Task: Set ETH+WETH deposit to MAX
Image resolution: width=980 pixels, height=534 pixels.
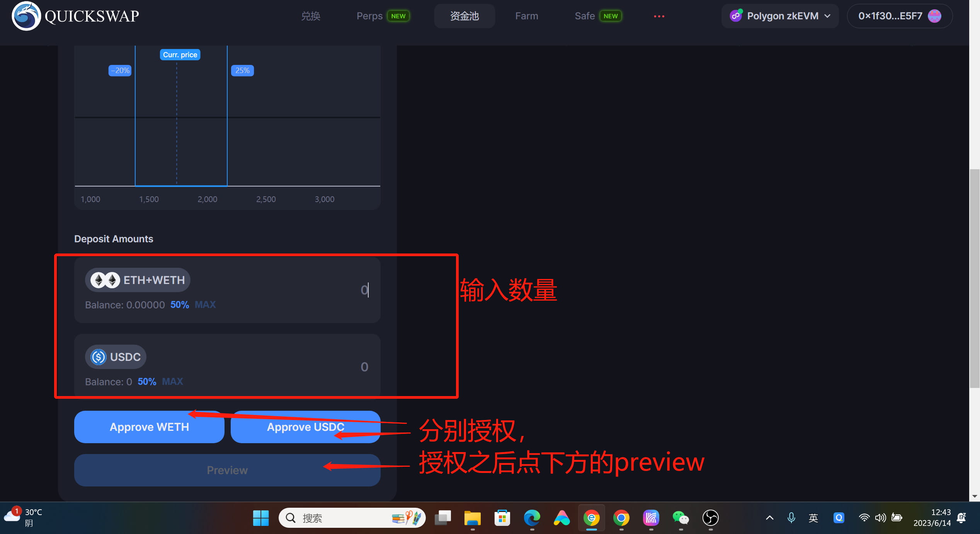Action: pyautogui.click(x=205, y=305)
